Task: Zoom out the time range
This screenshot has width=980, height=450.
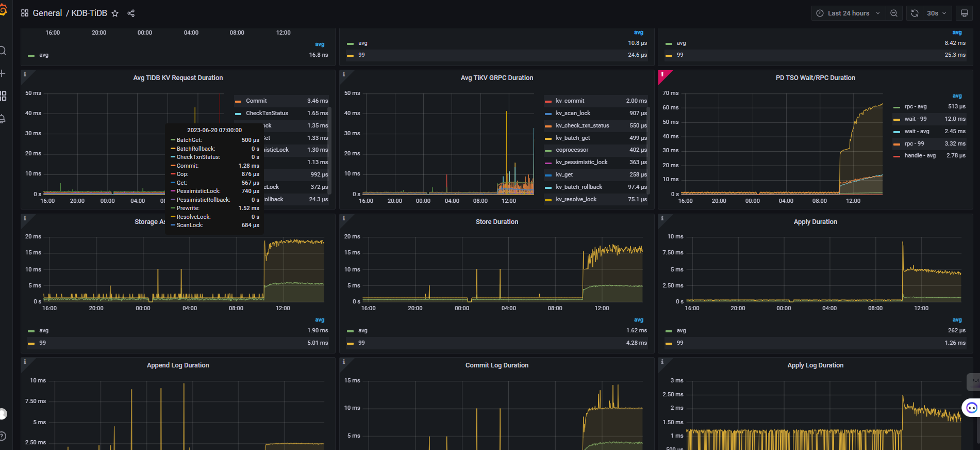Action: (x=894, y=13)
